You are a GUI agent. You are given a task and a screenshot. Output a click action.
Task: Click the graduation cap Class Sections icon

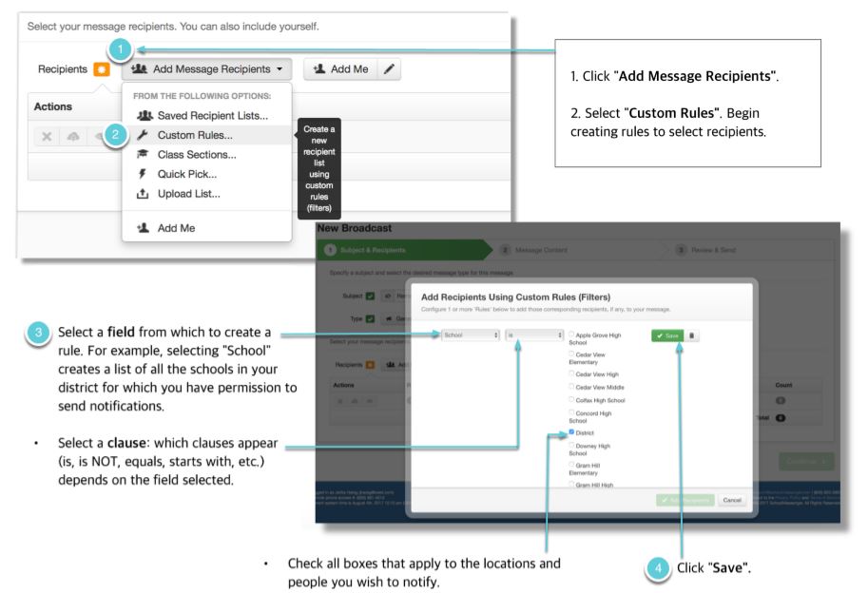point(143,154)
